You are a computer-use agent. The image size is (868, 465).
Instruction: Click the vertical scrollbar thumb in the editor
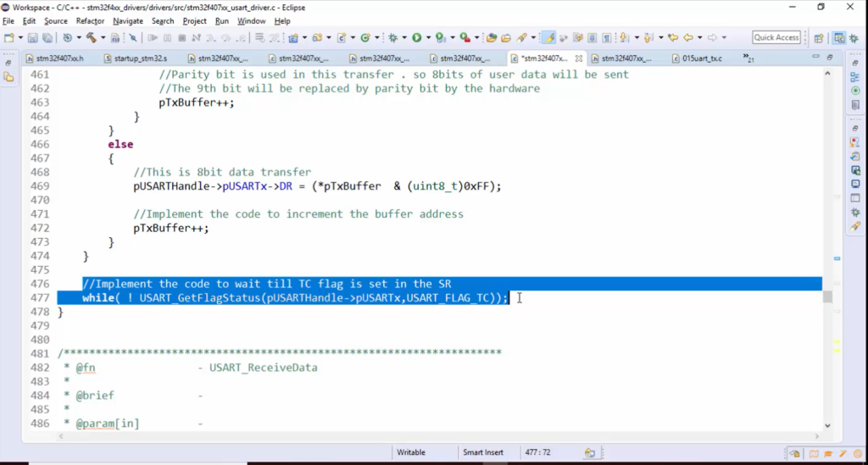[827, 296]
